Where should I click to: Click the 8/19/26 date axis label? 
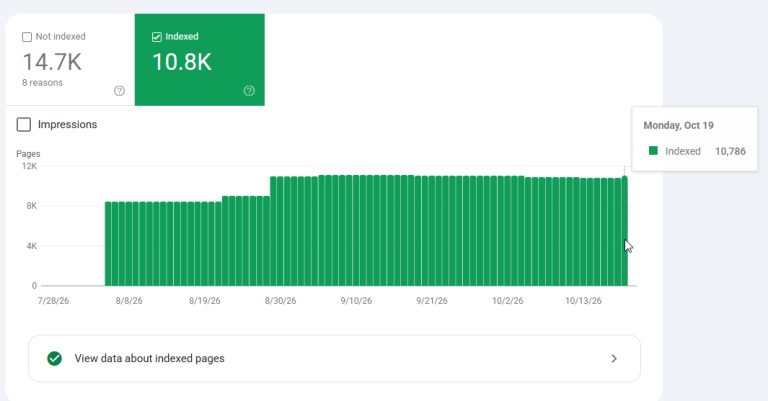pos(205,301)
